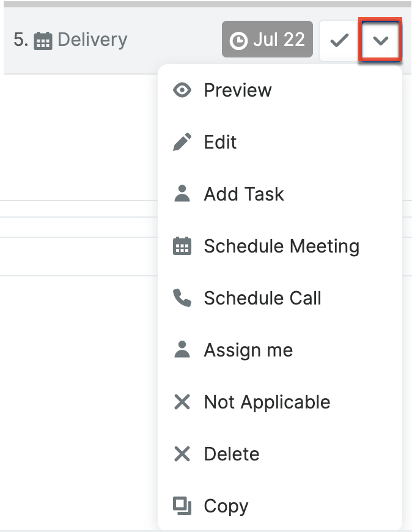Click the X icon beside Not Applicable
This screenshot has width=412, height=532.
point(182,402)
